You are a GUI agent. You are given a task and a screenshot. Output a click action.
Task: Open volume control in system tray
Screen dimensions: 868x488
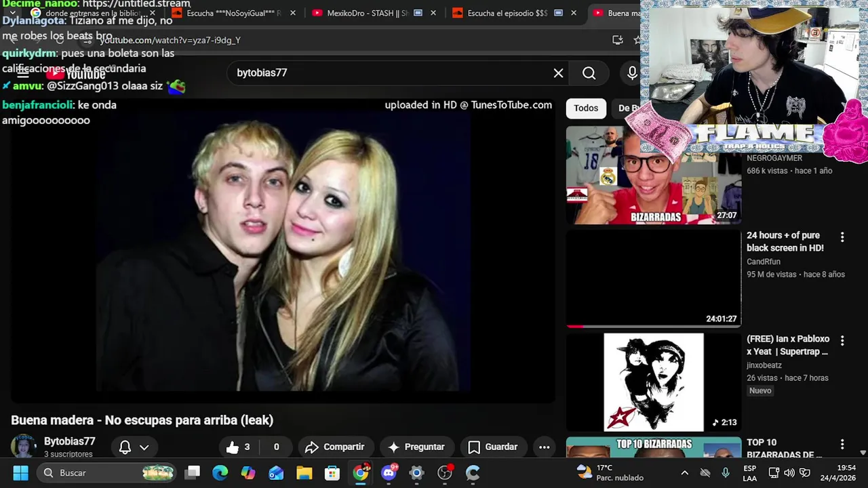pos(789,472)
